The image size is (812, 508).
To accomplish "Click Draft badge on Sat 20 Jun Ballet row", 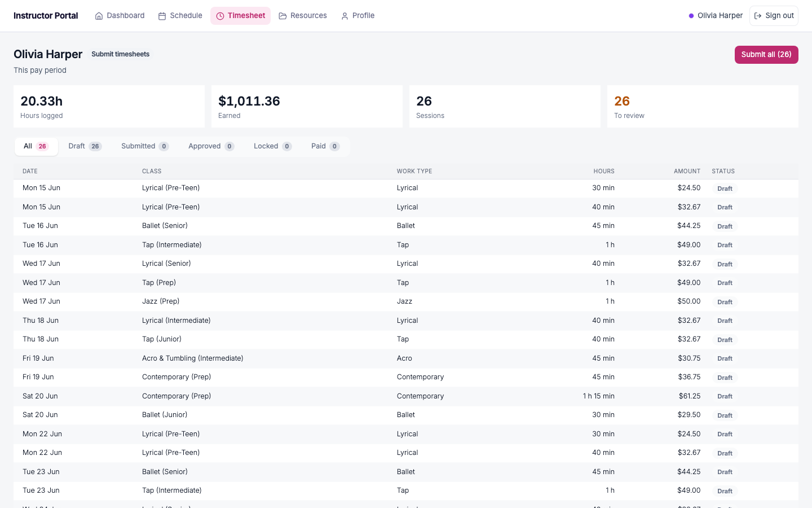I will tap(725, 415).
